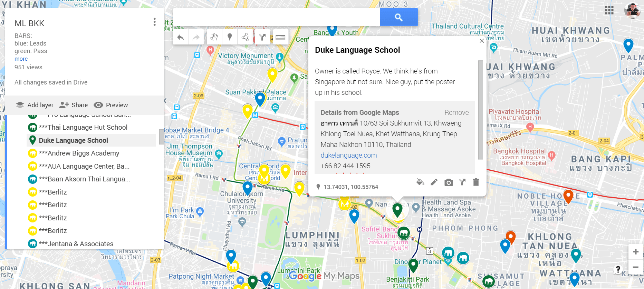Close the Duke Language School info window
This screenshot has width=644, height=289.
coord(482,41)
